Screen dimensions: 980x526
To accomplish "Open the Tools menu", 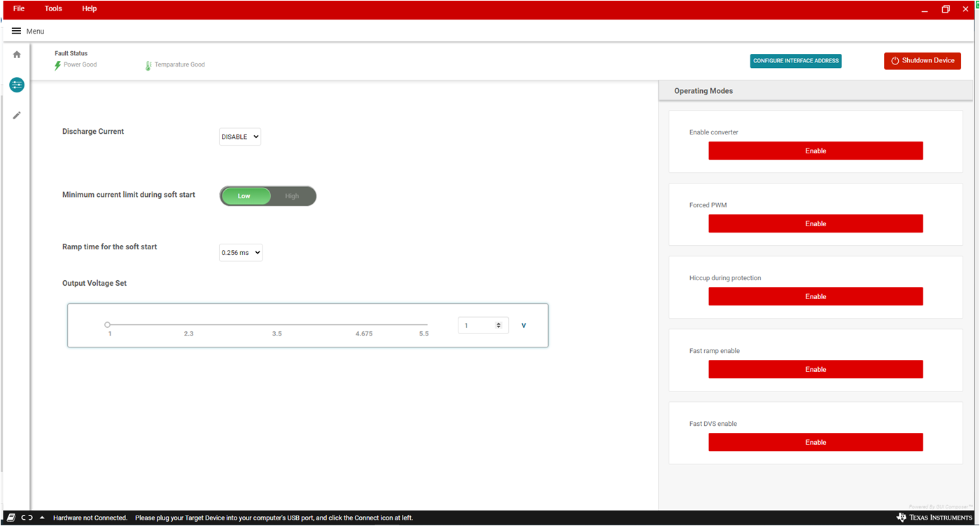I will (53, 8).
